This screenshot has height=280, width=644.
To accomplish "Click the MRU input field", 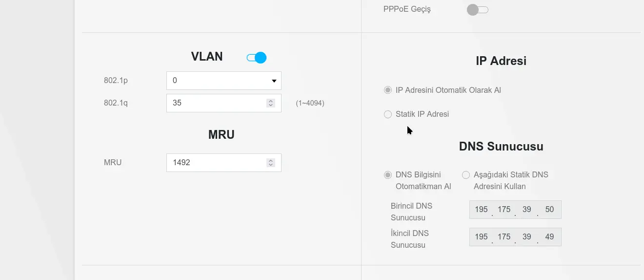I will 223,162.
